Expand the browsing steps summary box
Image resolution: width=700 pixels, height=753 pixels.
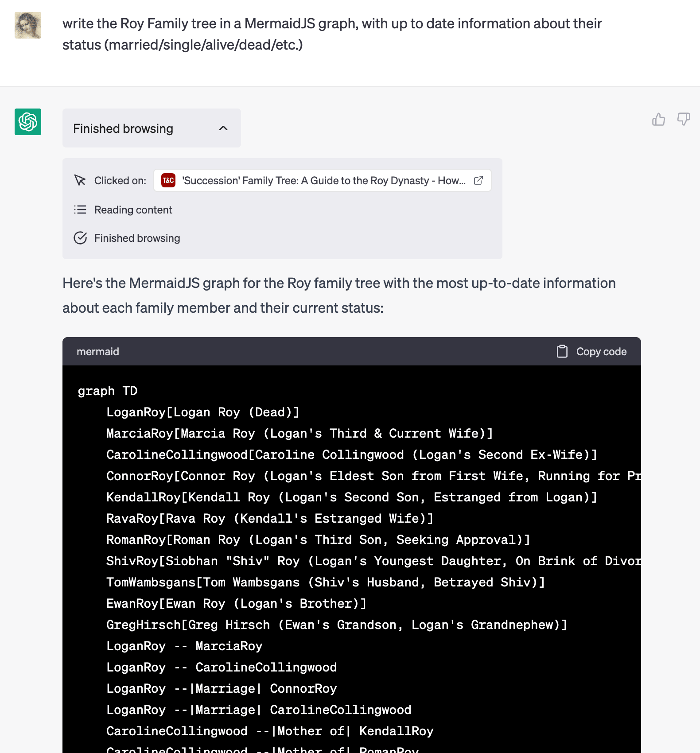point(152,128)
